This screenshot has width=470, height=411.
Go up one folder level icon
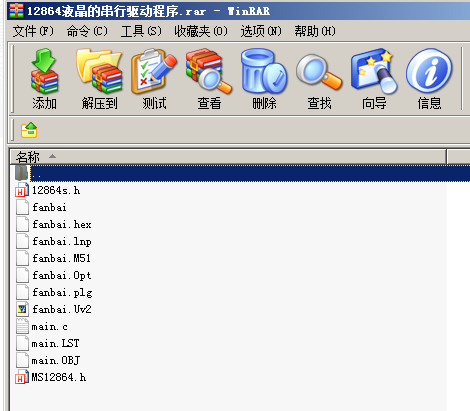(x=29, y=130)
